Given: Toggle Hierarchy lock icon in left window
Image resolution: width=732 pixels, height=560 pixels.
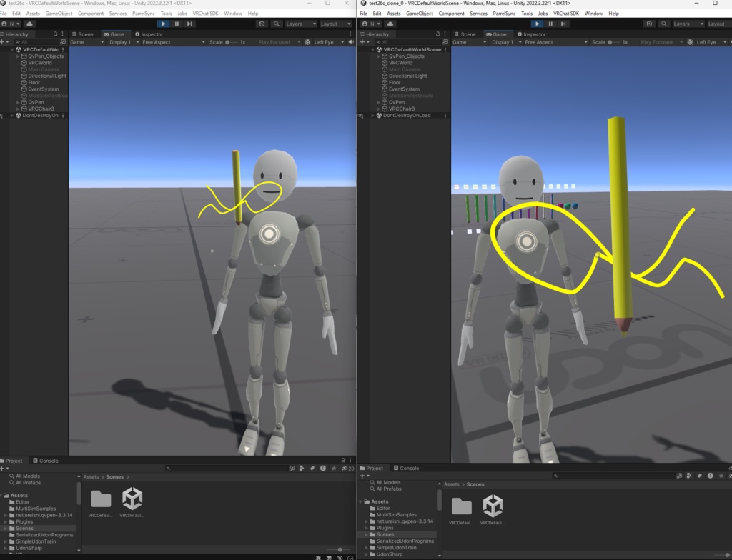Looking at the screenshot, I should 55,34.
